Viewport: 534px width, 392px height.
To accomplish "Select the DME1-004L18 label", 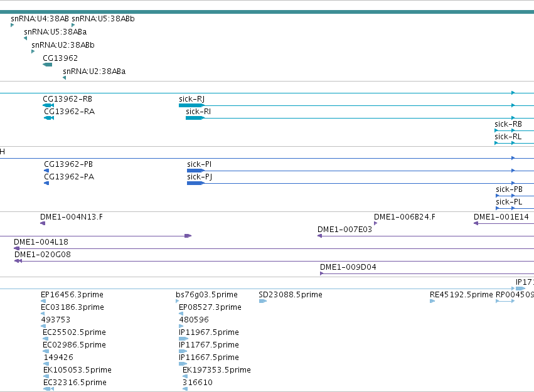I will [41, 242].
